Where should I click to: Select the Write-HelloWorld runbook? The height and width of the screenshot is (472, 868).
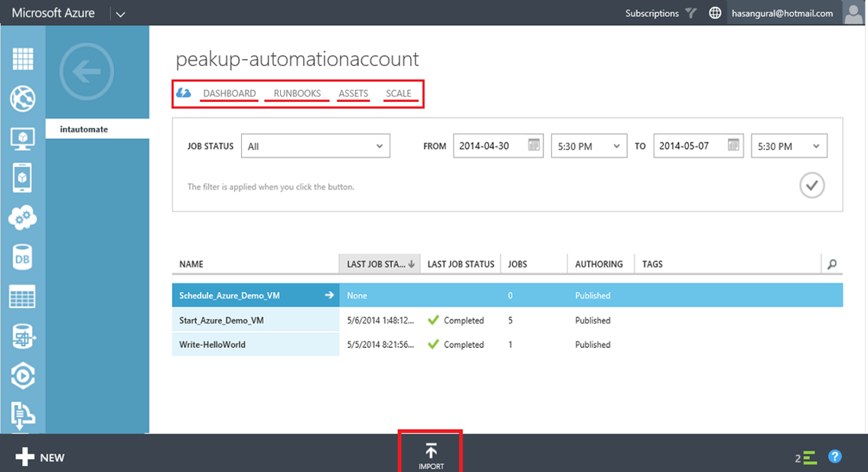click(212, 345)
